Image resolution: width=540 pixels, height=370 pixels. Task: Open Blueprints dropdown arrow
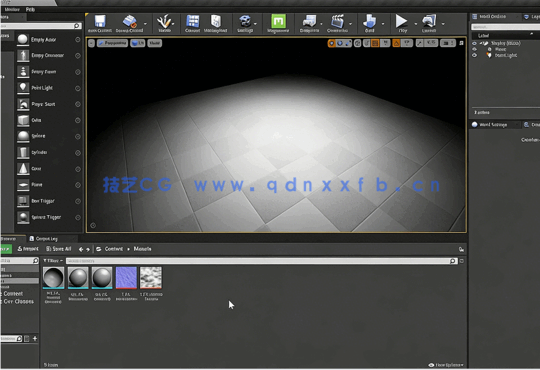[321, 24]
